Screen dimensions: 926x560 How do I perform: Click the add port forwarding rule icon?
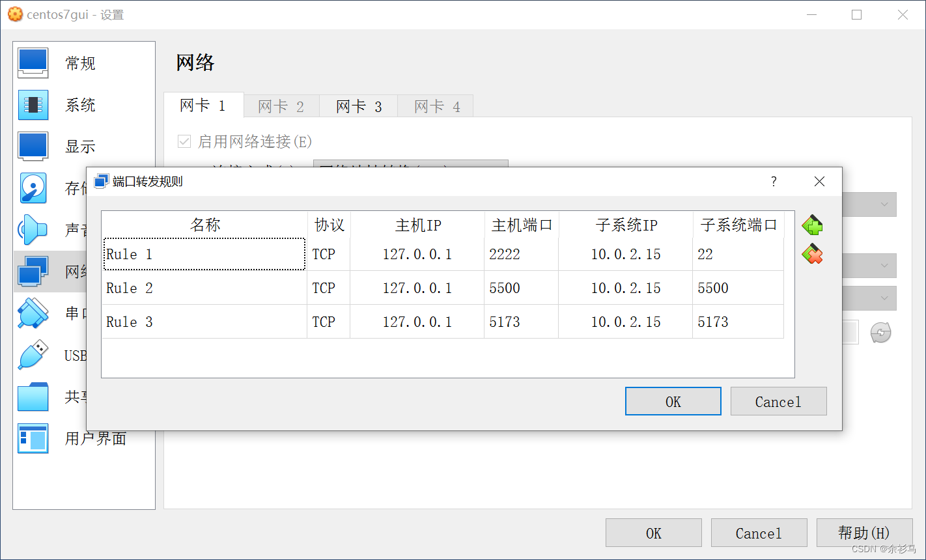[x=812, y=226]
